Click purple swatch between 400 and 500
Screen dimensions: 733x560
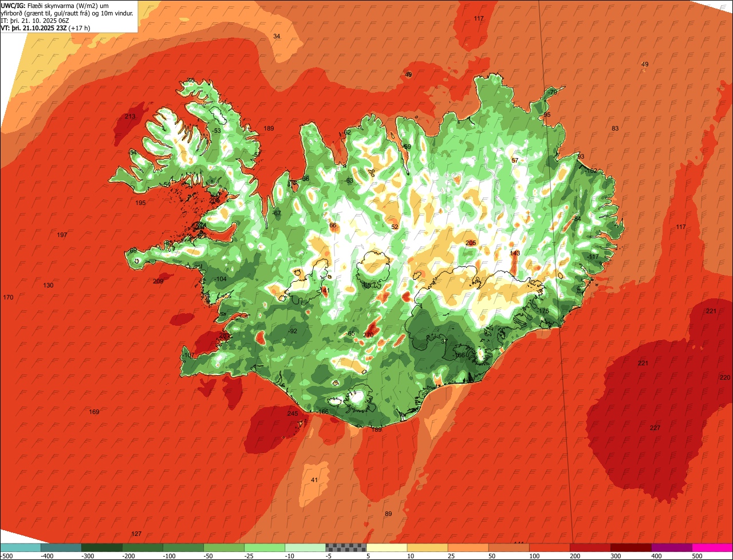pos(671,547)
